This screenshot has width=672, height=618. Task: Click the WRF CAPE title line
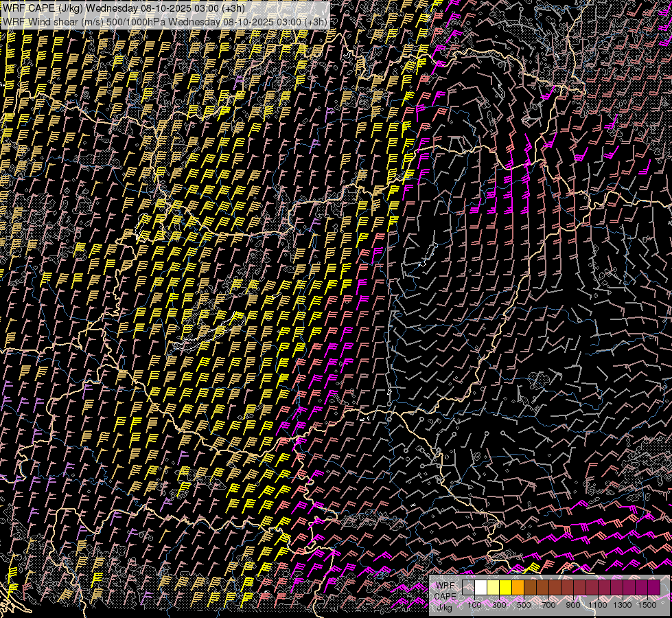[x=124, y=8]
